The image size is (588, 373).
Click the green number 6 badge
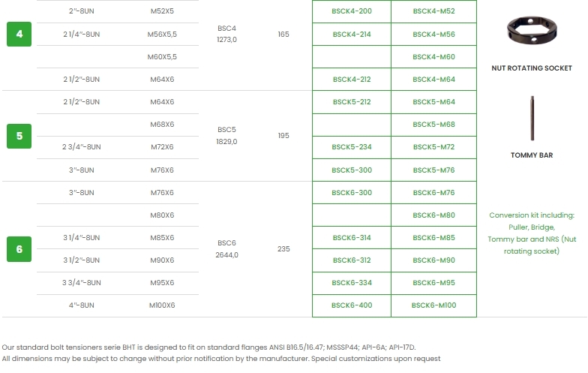[x=19, y=248]
